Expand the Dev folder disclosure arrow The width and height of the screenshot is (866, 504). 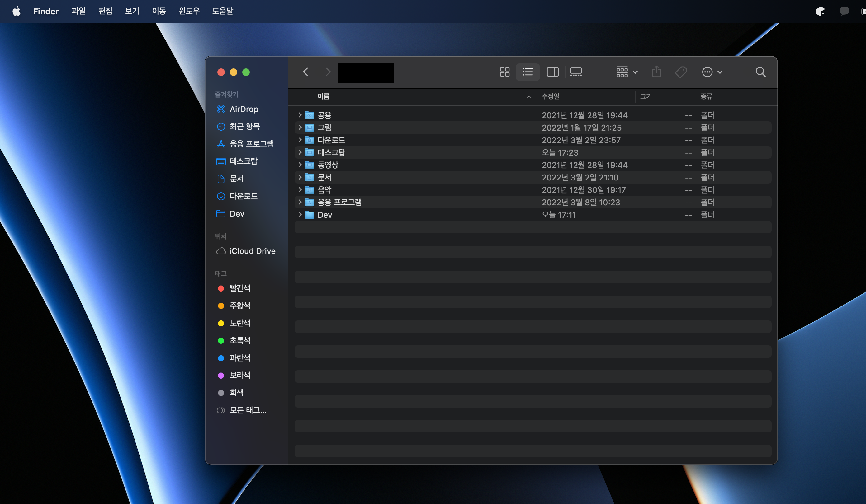300,215
